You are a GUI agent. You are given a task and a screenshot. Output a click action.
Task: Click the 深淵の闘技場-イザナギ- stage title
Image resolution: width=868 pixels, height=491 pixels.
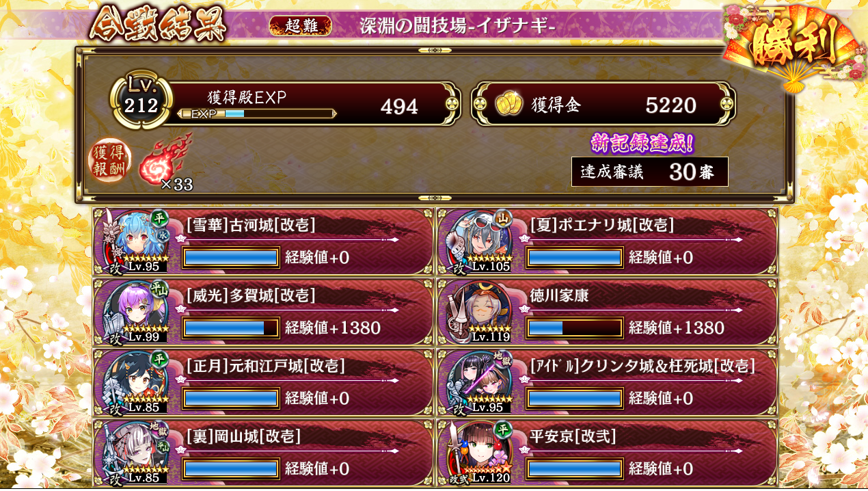coord(457,26)
